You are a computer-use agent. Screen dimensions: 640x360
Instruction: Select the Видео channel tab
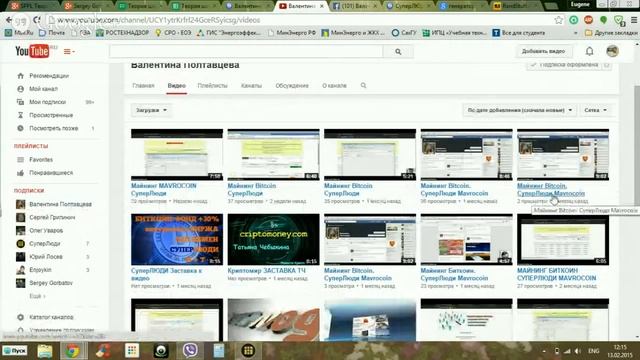[x=177, y=86]
